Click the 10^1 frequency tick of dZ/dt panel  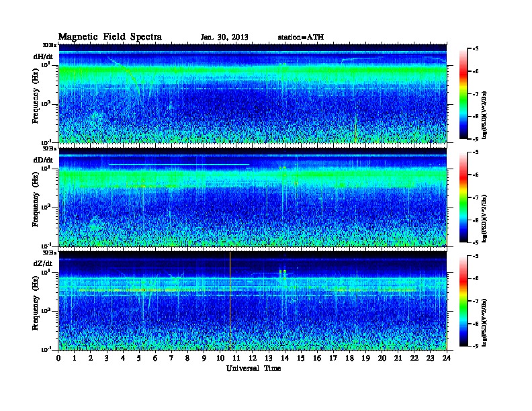coord(46,272)
